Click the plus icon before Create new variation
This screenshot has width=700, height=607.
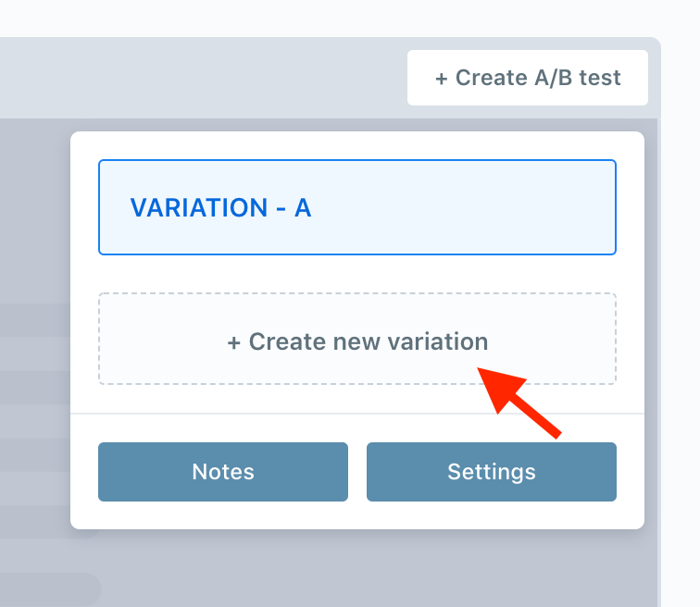tap(234, 343)
